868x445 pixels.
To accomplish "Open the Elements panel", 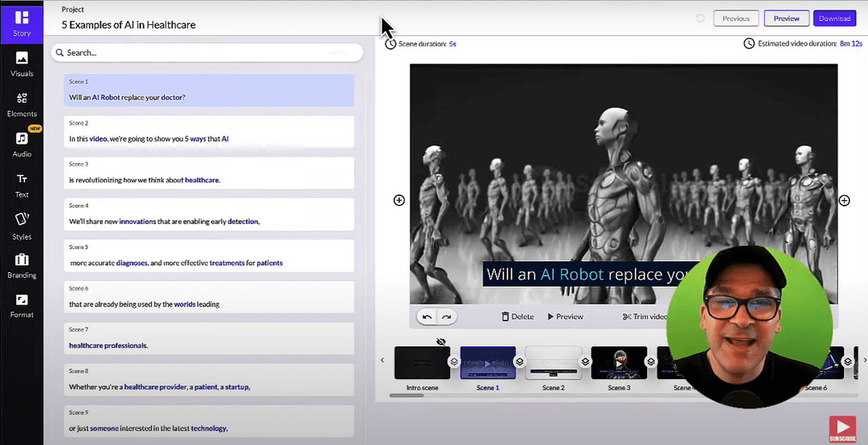I will [22, 104].
